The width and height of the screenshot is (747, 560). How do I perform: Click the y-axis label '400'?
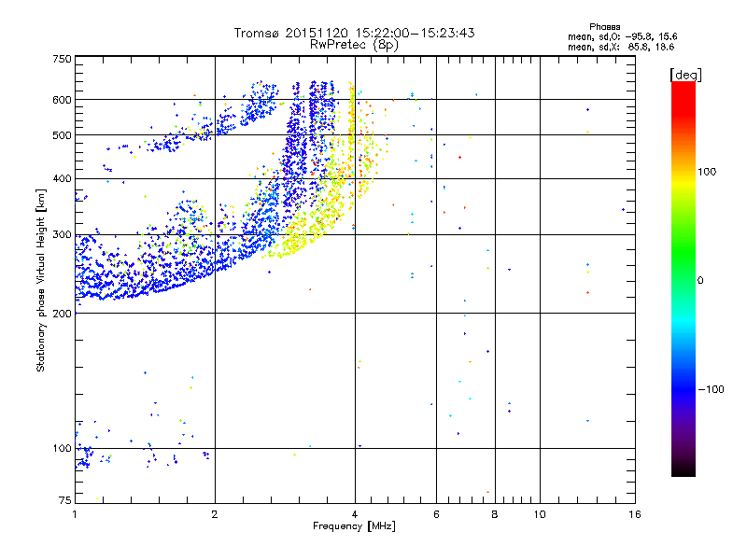point(62,178)
